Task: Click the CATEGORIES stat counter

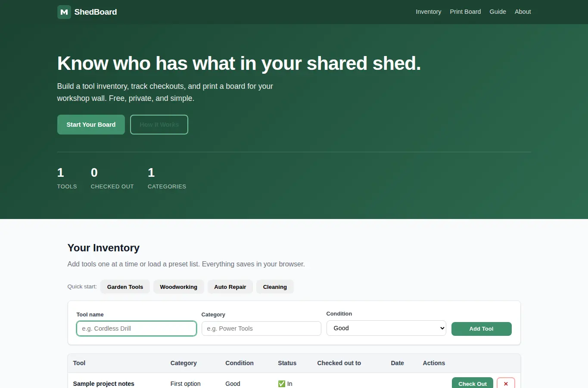Action: tap(167, 178)
